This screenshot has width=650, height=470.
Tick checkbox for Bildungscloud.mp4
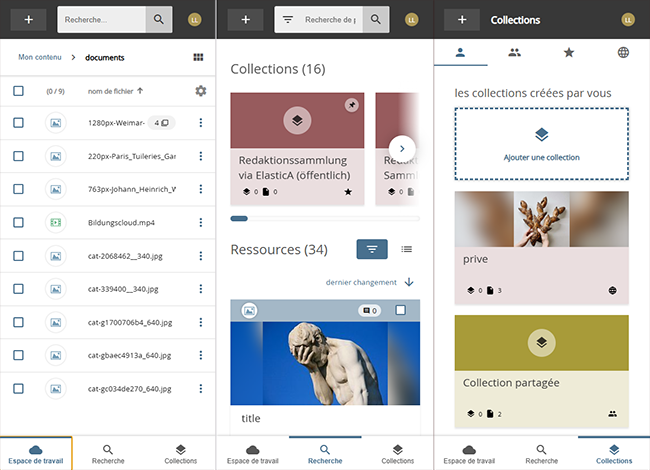[18, 222]
